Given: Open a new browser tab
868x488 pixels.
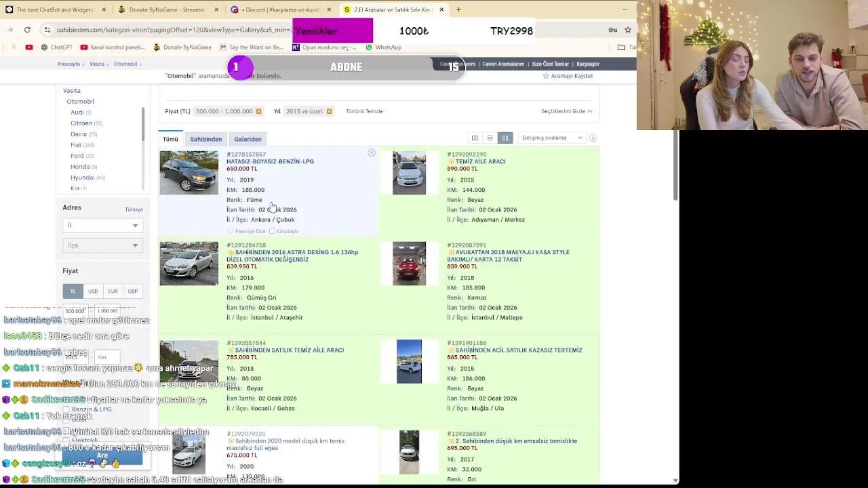Looking at the screenshot, I should click(x=458, y=9).
